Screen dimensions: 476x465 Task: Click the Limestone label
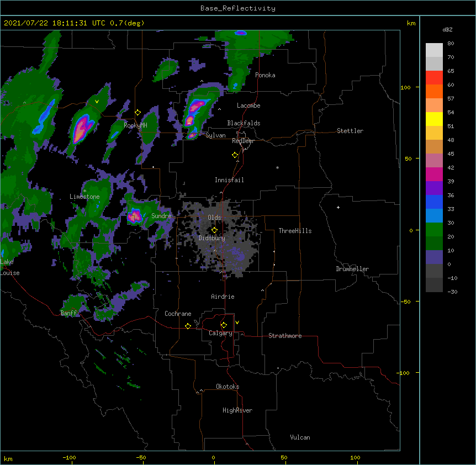(x=84, y=197)
